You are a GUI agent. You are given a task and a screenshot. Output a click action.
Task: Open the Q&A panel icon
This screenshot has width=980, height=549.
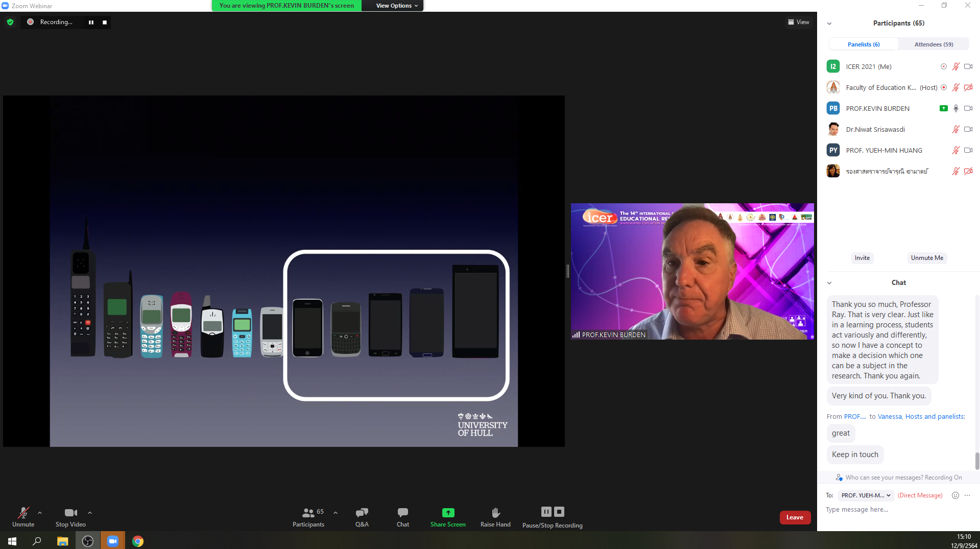pyautogui.click(x=362, y=513)
